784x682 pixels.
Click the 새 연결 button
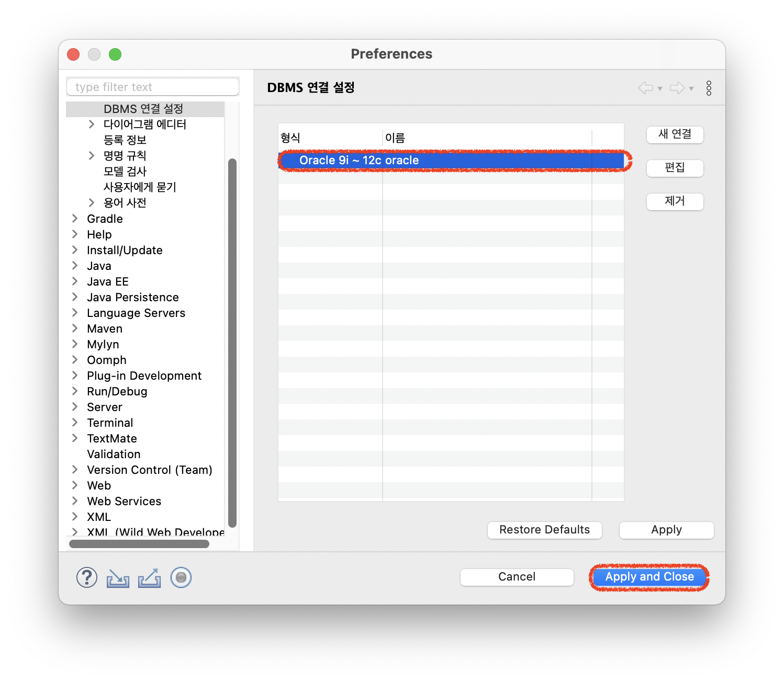[675, 134]
